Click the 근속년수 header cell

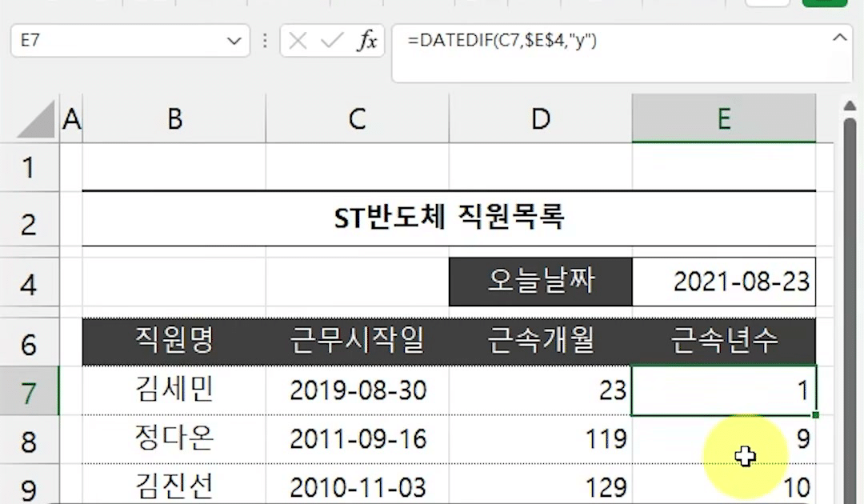pyautogui.click(x=724, y=342)
